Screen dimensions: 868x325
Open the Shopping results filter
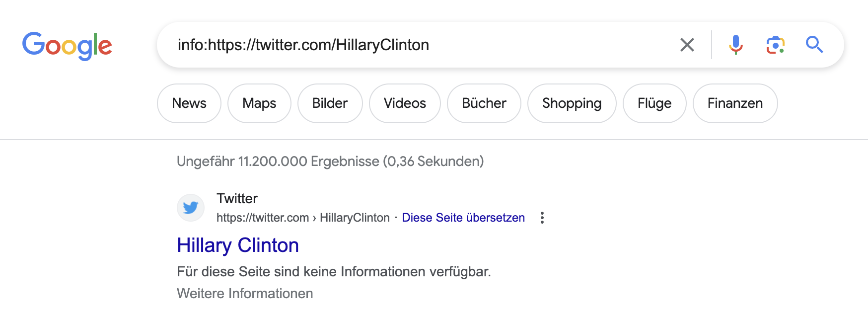(x=572, y=103)
